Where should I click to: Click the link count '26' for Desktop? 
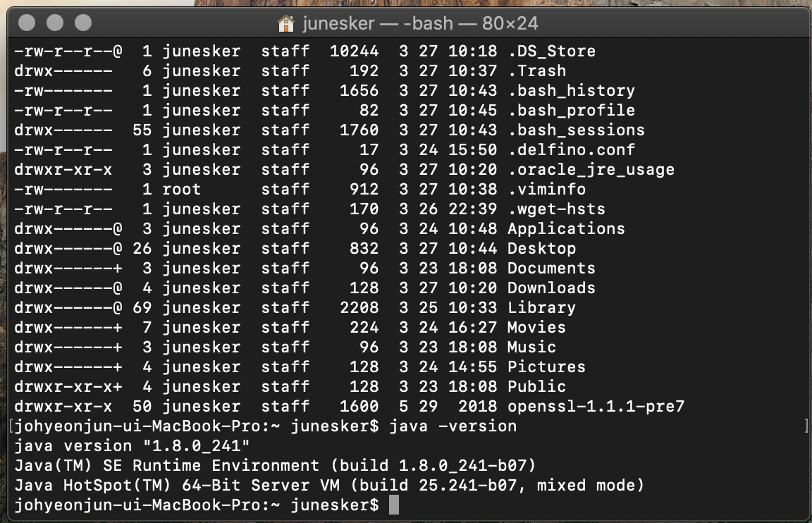(142, 249)
